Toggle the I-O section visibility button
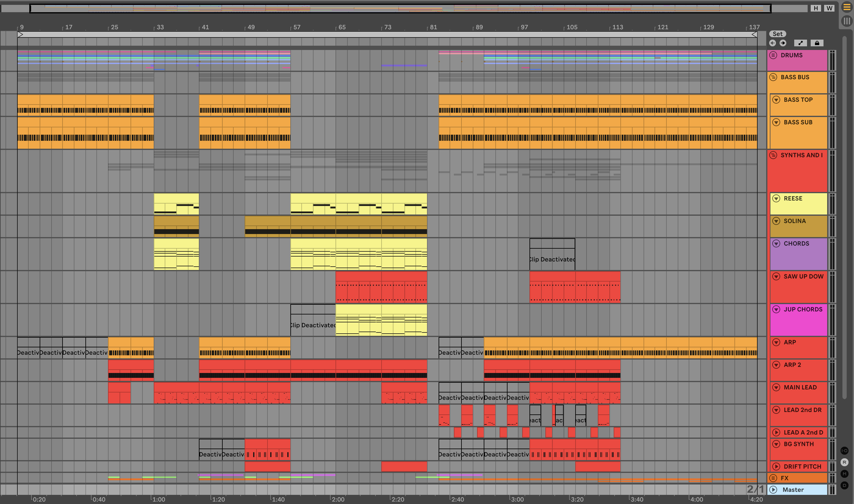The image size is (854, 504). (844, 451)
